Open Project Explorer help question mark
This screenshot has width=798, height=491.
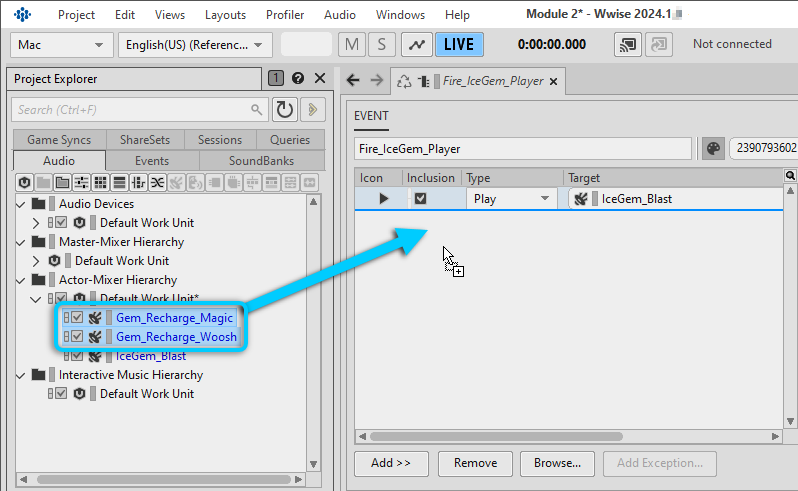(299, 79)
